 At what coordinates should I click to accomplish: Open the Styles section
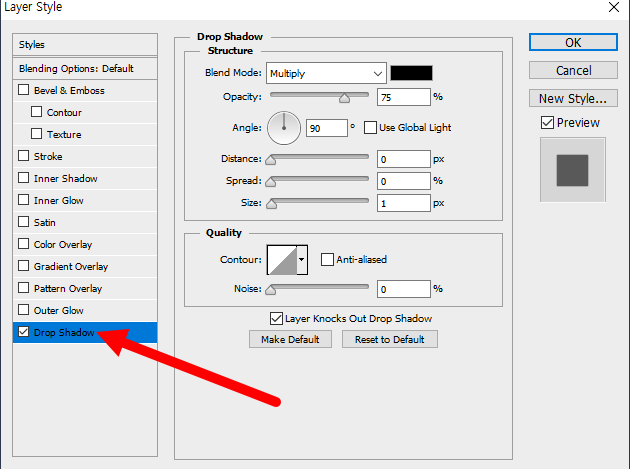[85, 45]
